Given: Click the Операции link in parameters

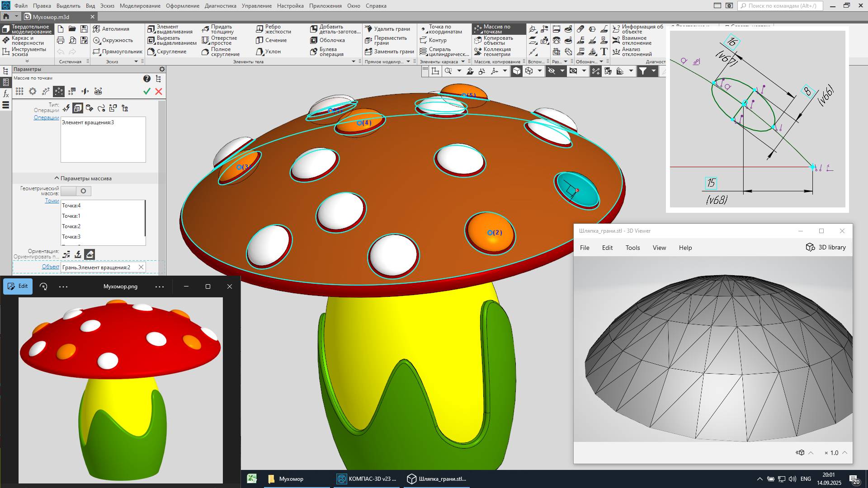Looking at the screenshot, I should point(46,117).
